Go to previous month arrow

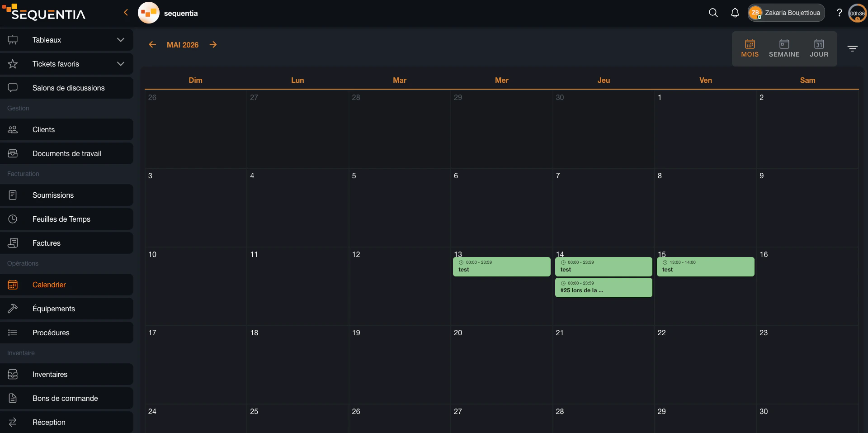[x=152, y=44]
